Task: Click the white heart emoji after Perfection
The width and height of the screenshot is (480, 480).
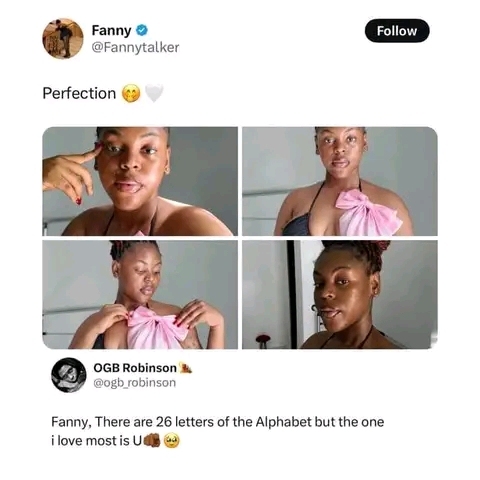Action: pyautogui.click(x=154, y=93)
